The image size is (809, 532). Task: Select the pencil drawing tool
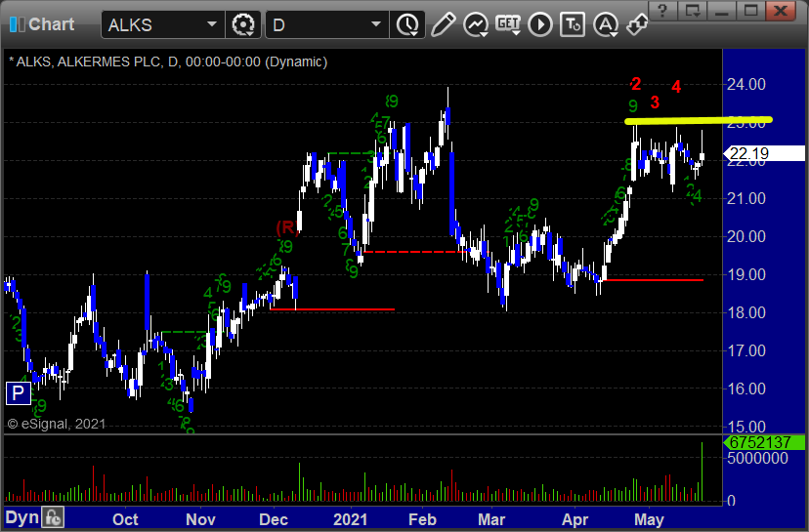443,24
